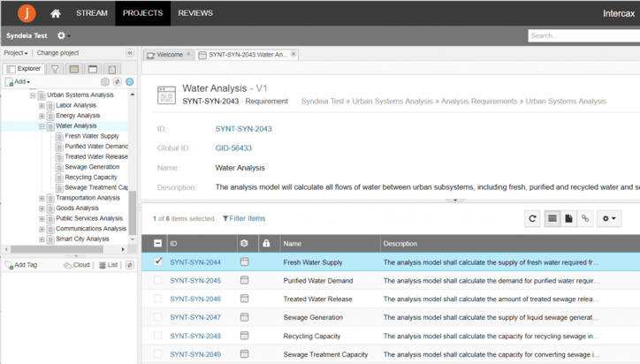
Task: Open the Add dropdown in explorer
Action: click(x=18, y=81)
